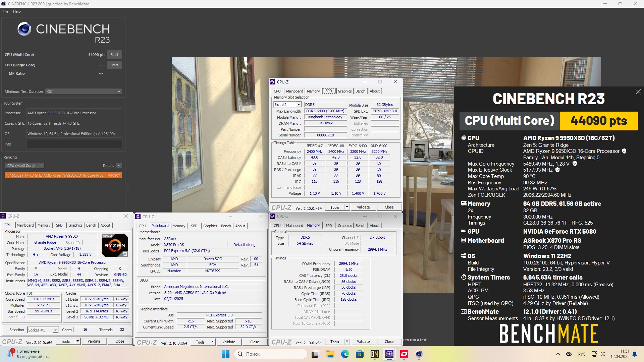Click the Kingbank Technology module manufacturer
644x362 pixels.
click(325, 117)
